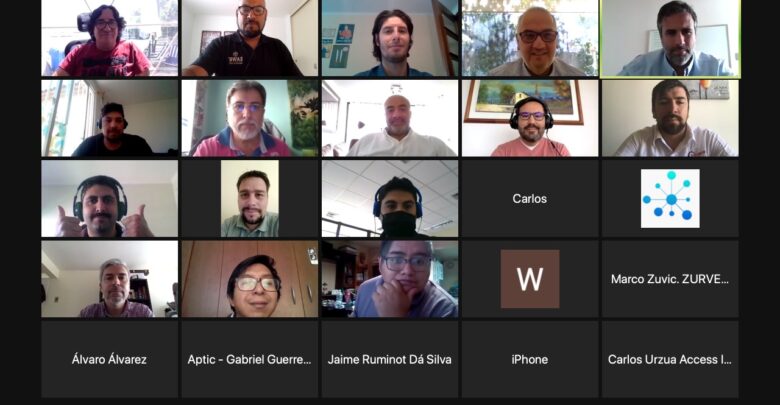Select the video with wooden cabinets background

(250, 279)
